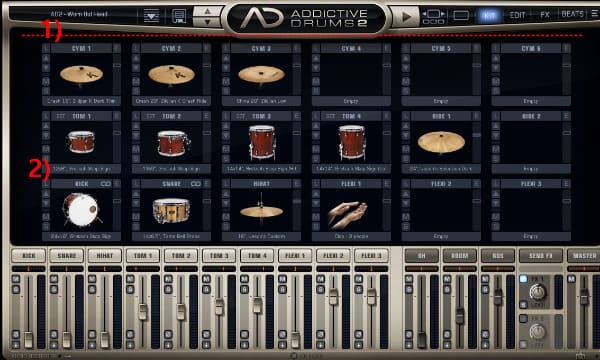Click the mute button in CYM 1 slot

pyautogui.click(x=46, y=81)
